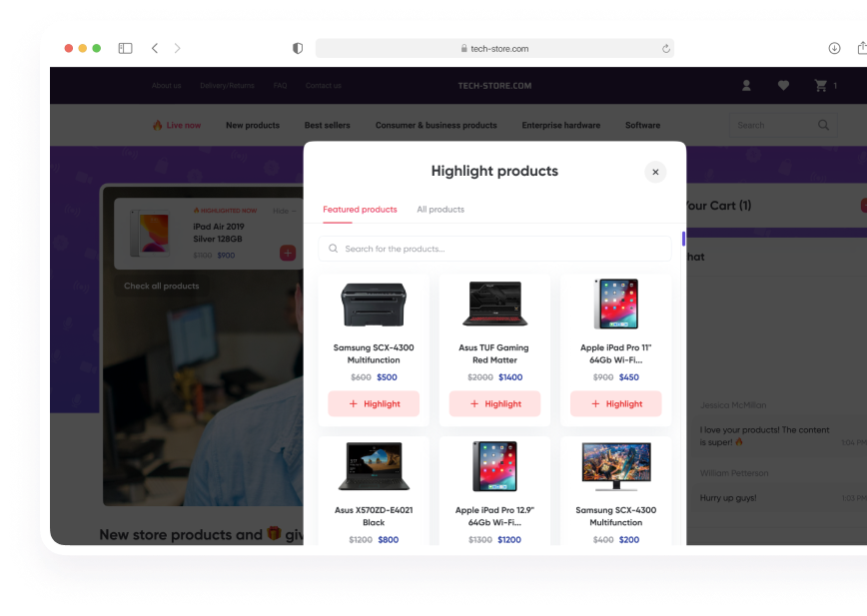
Task: Open the shopping cart icon
Action: [821, 86]
